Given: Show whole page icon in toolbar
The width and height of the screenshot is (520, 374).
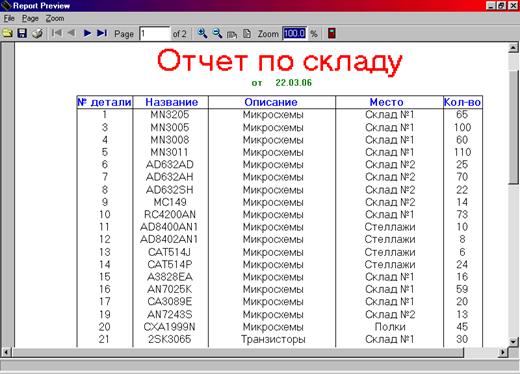Looking at the screenshot, I should (x=247, y=33).
